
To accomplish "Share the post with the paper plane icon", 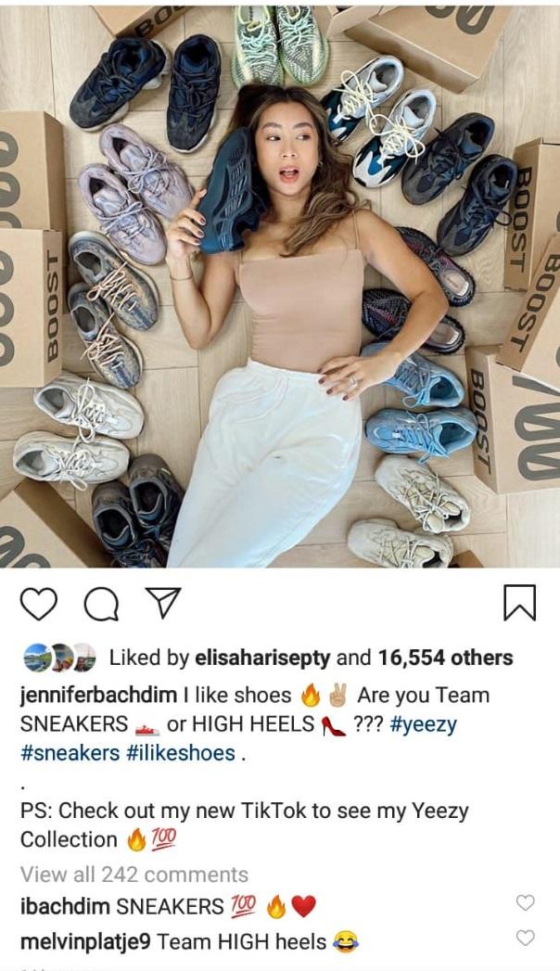I will tap(163, 603).
